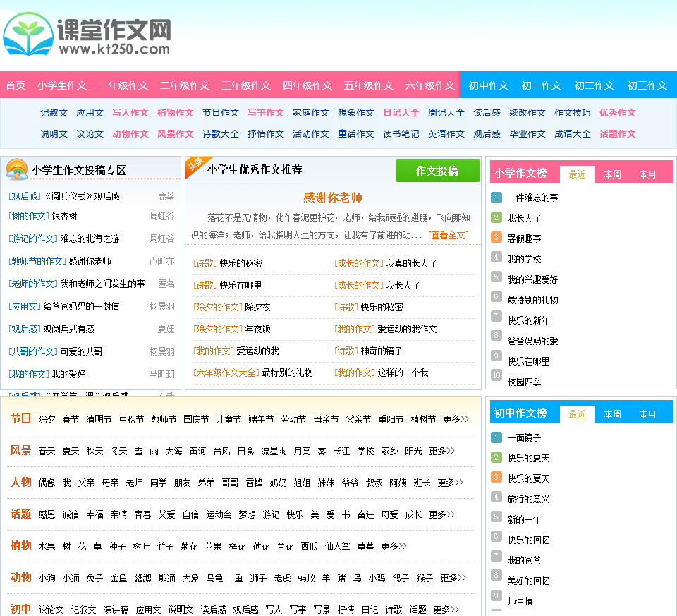
Task: Expand 更多>> in the 话题 row
Action: tap(441, 514)
